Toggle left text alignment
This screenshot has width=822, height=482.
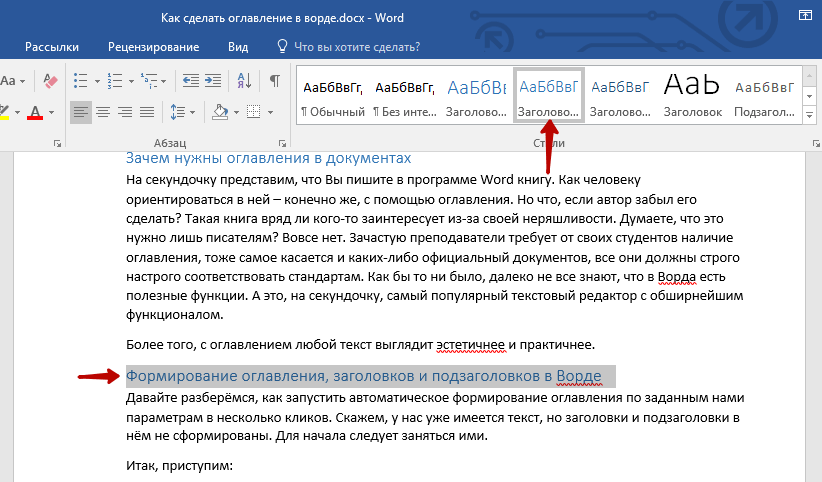(81, 111)
